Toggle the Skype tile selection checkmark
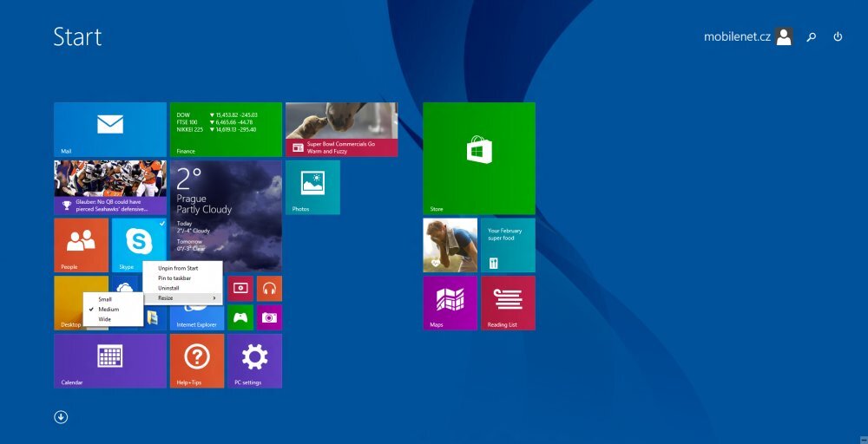Screen dimensions: 868x444 (x=161, y=223)
